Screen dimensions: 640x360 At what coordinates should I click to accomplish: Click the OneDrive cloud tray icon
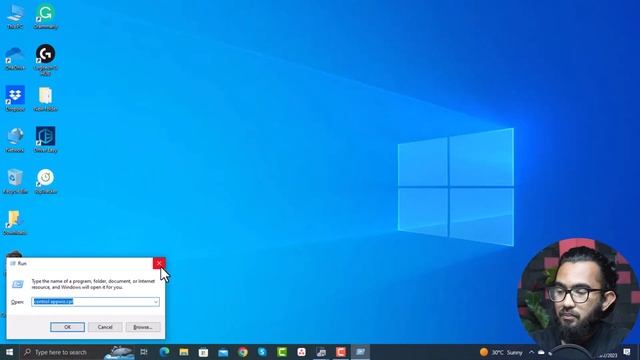pyautogui.click(x=541, y=352)
